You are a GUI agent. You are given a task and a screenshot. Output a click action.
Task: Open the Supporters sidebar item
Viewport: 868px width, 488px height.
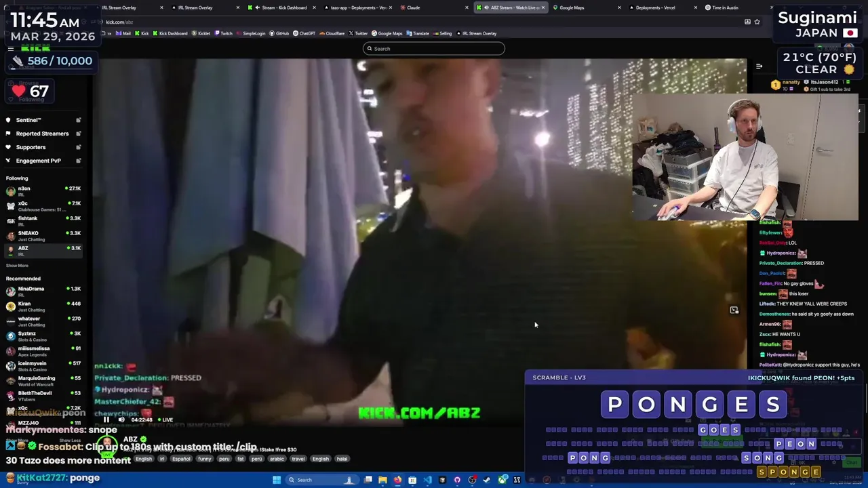click(x=43, y=147)
